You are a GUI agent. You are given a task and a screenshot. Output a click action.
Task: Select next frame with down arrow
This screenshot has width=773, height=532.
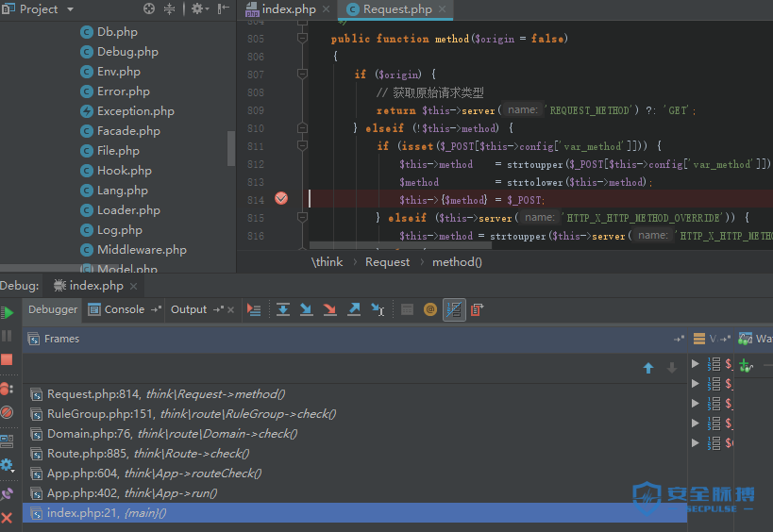(x=671, y=368)
